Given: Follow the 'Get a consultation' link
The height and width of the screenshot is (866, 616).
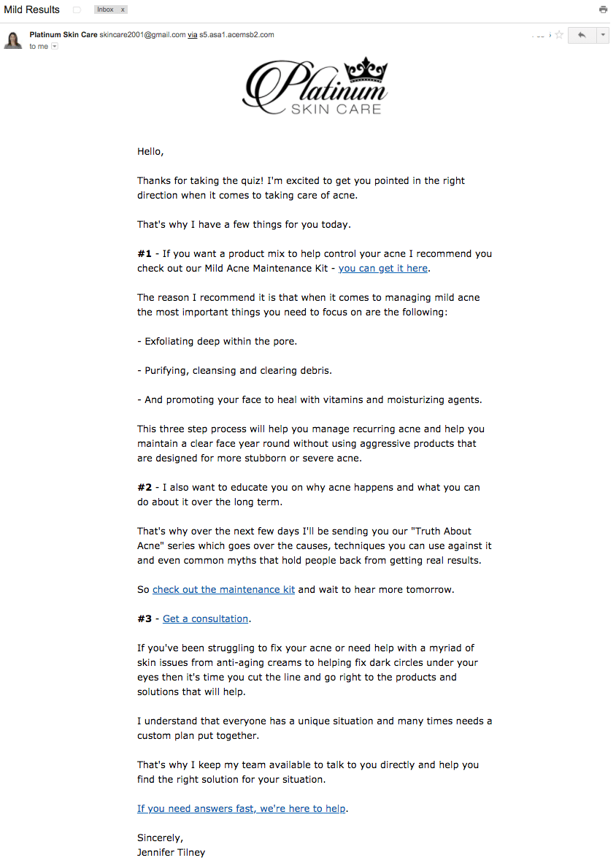Looking at the screenshot, I should 204,618.
